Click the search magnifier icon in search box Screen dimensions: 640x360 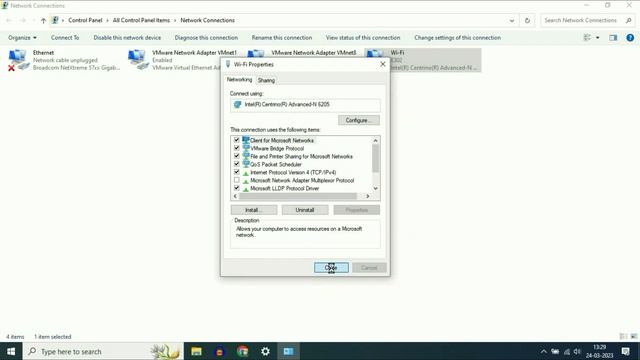(629, 20)
